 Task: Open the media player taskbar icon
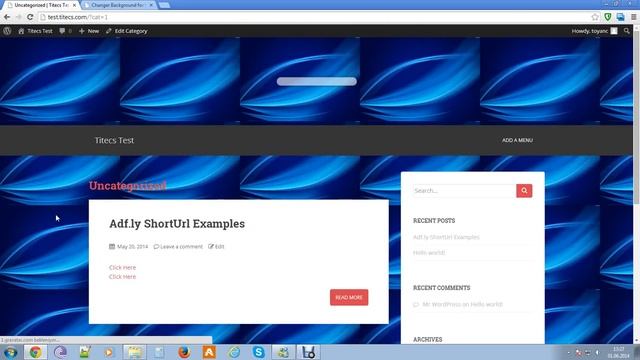[x=109, y=352]
